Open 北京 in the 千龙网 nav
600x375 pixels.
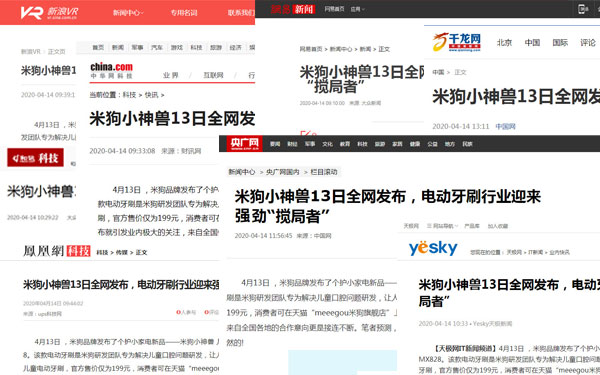click(x=504, y=42)
